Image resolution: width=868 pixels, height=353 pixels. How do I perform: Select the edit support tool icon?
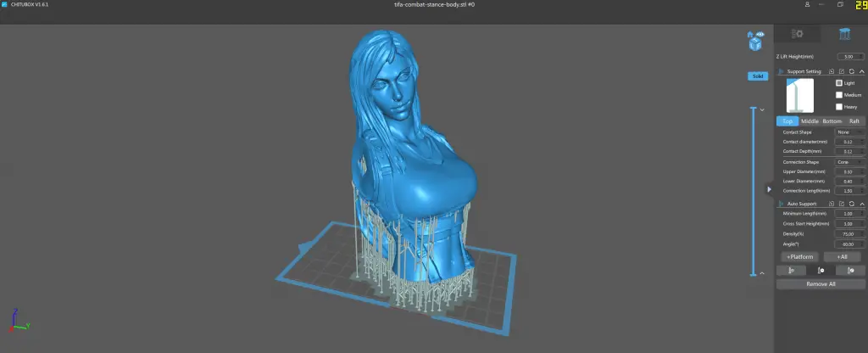pos(850,271)
